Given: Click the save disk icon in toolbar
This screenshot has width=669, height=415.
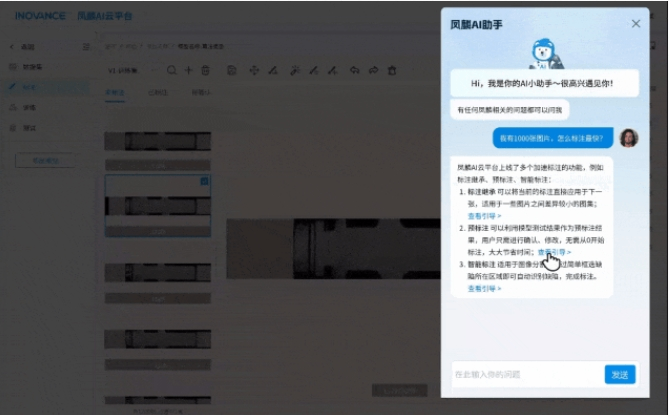Looking at the screenshot, I should coord(232,70).
